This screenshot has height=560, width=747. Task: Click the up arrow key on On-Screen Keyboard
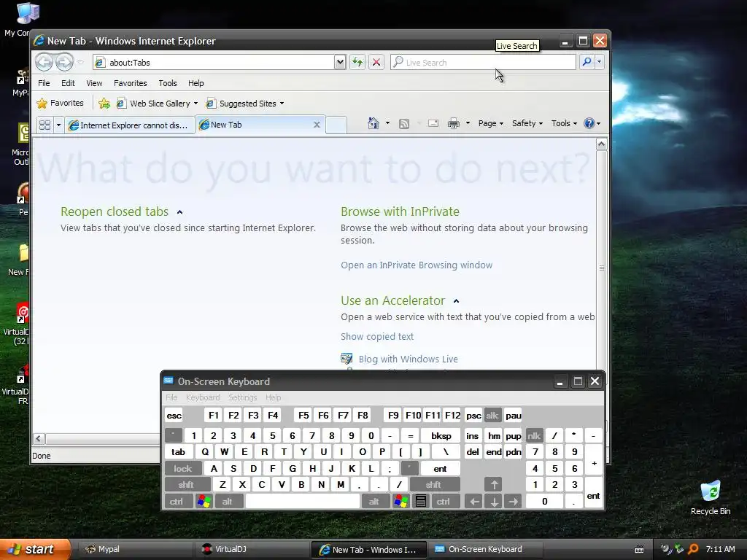coord(494,485)
